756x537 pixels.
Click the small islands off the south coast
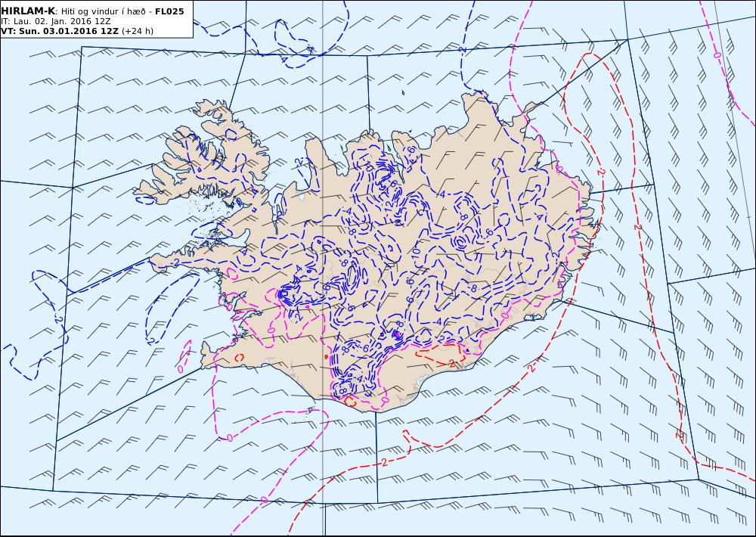pyautogui.click(x=311, y=410)
